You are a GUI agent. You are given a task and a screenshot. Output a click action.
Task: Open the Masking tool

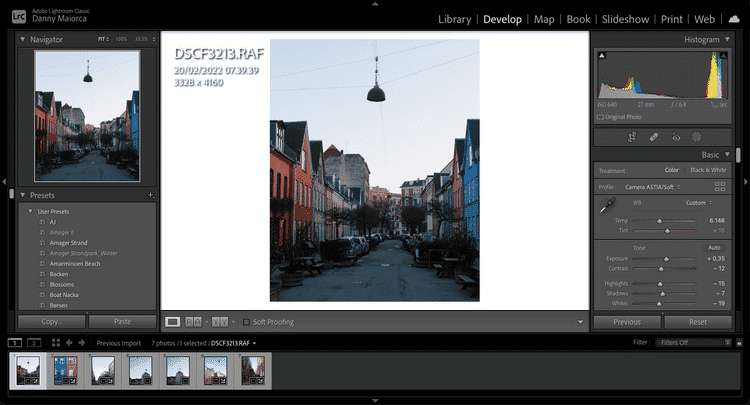[x=697, y=136]
